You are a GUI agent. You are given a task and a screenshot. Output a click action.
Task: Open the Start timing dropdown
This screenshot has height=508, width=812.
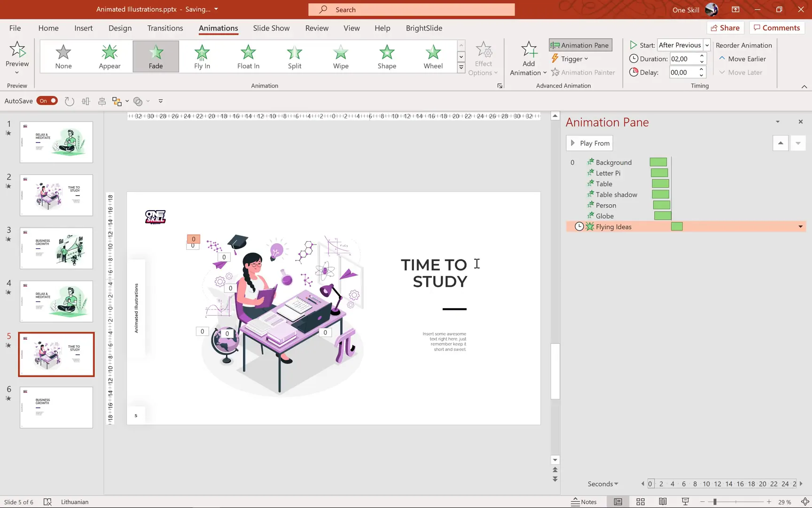click(707, 45)
